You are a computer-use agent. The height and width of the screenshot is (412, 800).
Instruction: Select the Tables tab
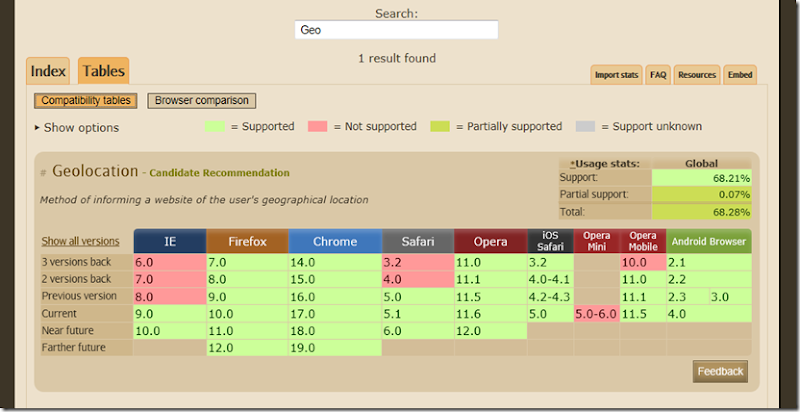[104, 71]
